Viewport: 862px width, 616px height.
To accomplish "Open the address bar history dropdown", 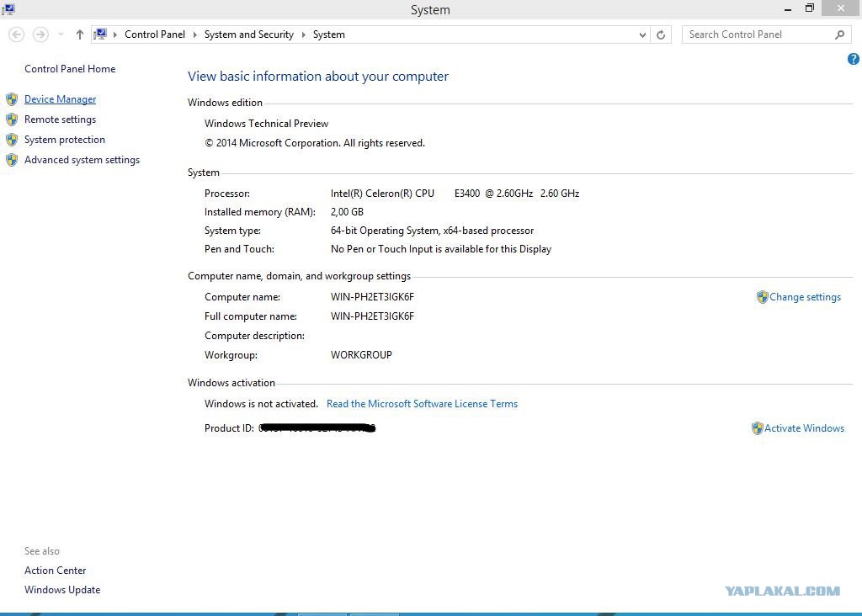I will 642,35.
